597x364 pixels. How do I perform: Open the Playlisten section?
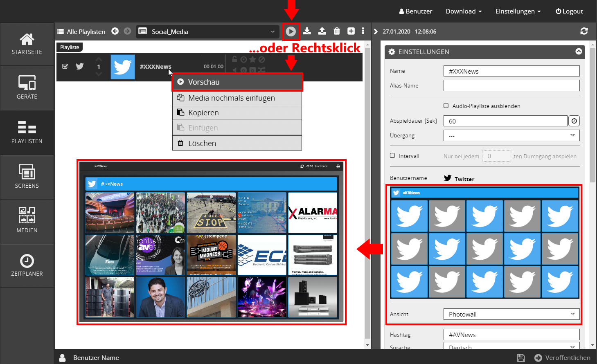tap(27, 133)
